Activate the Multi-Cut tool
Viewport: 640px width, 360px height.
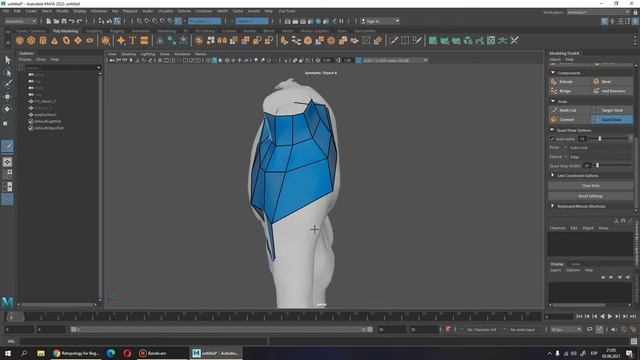569,110
